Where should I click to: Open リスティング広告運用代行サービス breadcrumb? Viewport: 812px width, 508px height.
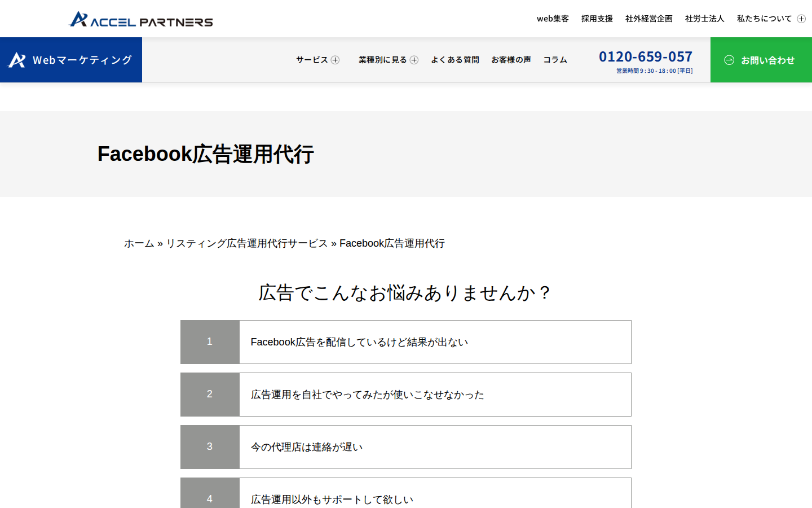point(246,243)
